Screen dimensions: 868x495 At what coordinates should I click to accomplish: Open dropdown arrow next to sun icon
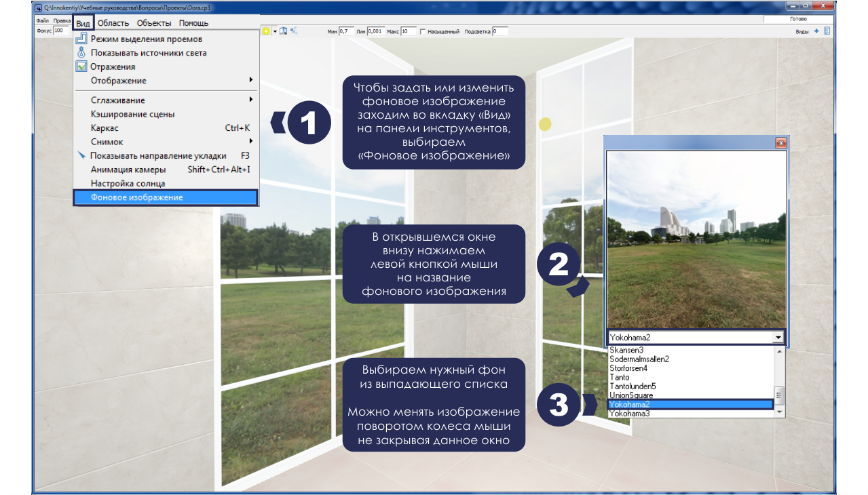(275, 31)
